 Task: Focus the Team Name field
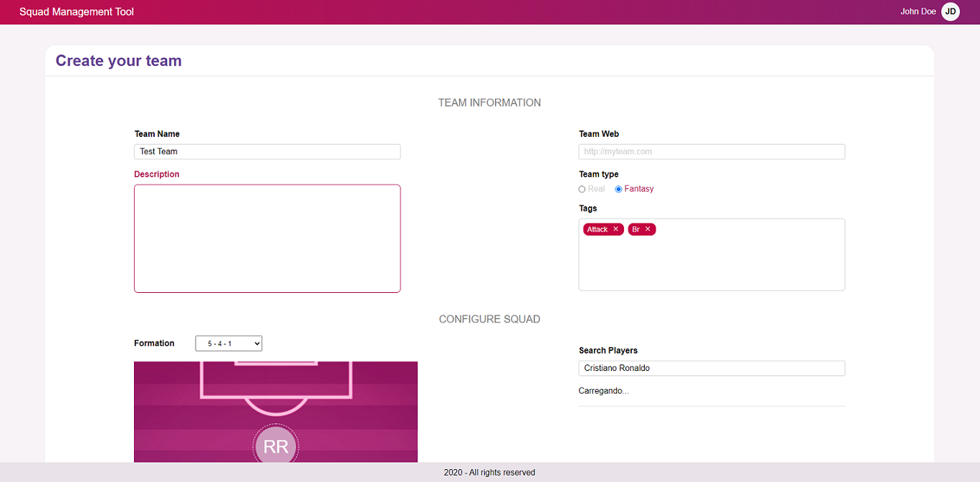coord(267,152)
